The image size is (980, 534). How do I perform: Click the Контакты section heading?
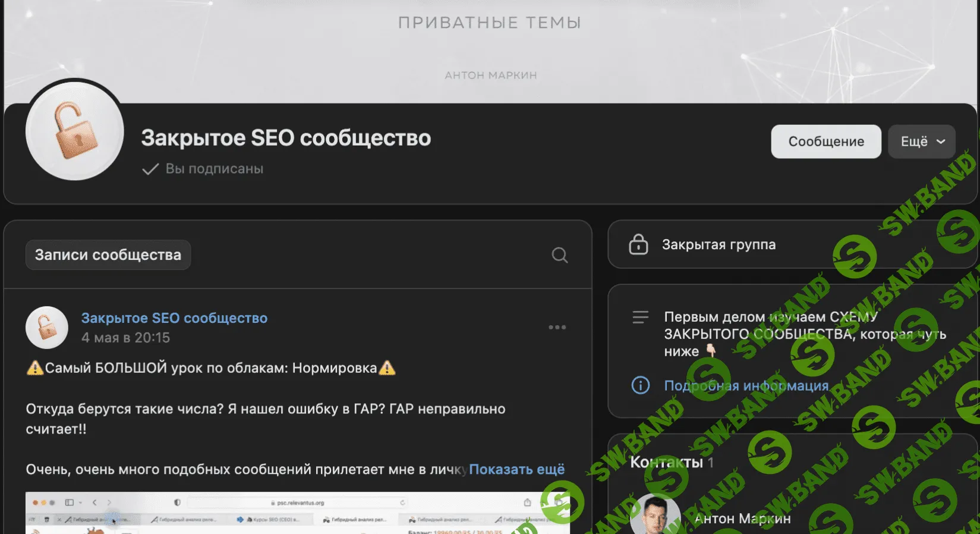[x=666, y=462]
